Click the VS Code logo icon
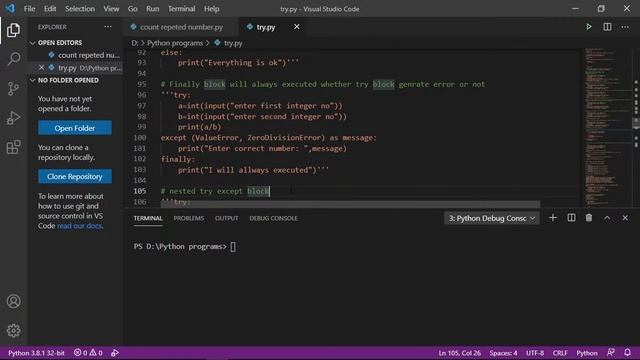 click(10, 9)
